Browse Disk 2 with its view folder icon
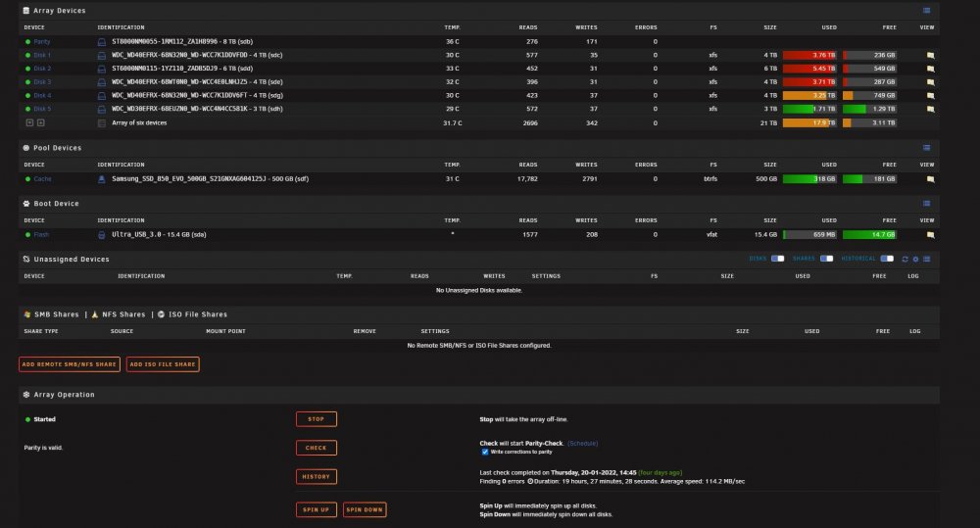 [930, 69]
